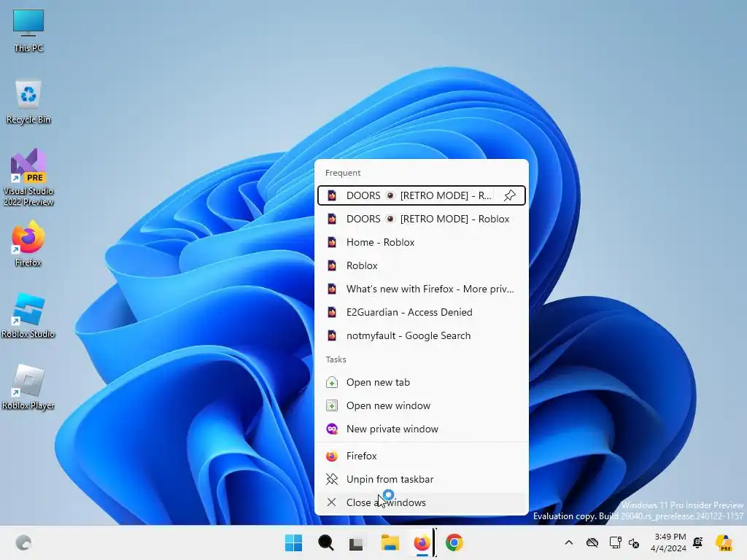Open the Windows Start button
Screen dimensions: 747x560
293,542
